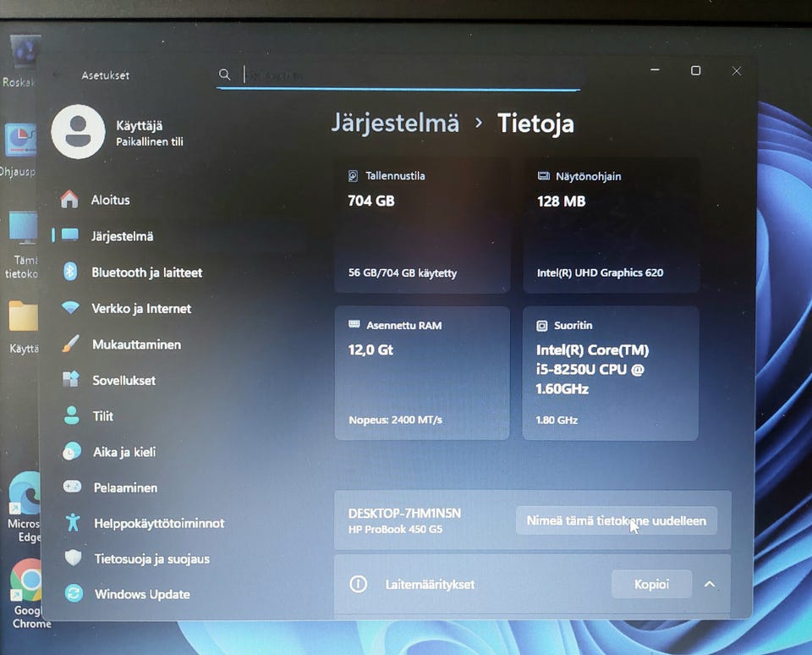Focus the settings search field
Screen dimensions: 812x655
click(398, 75)
